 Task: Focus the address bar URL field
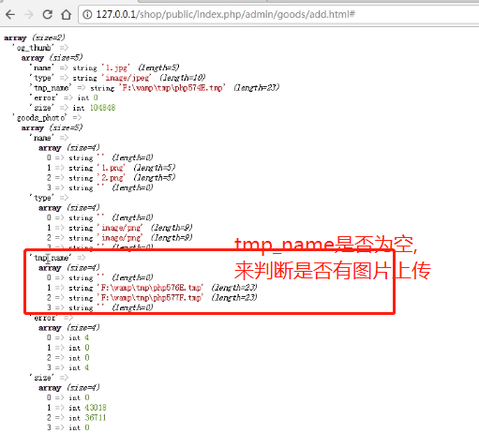[x=278, y=14]
